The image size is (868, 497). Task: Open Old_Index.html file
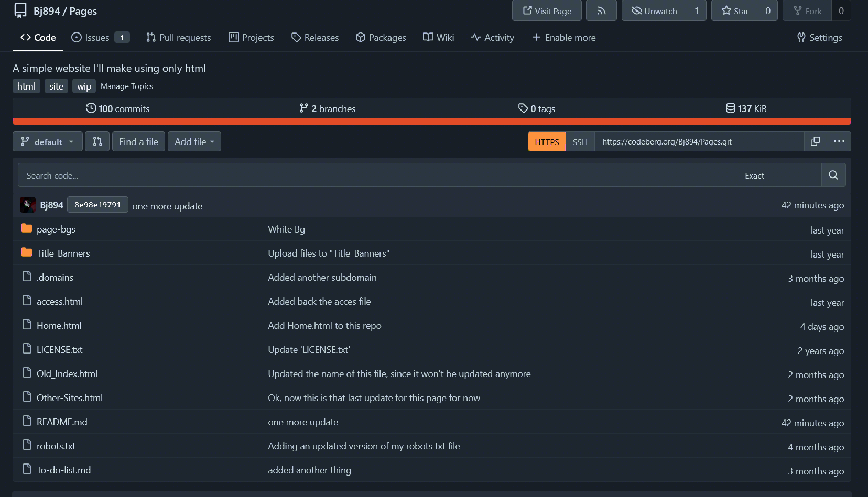click(67, 373)
